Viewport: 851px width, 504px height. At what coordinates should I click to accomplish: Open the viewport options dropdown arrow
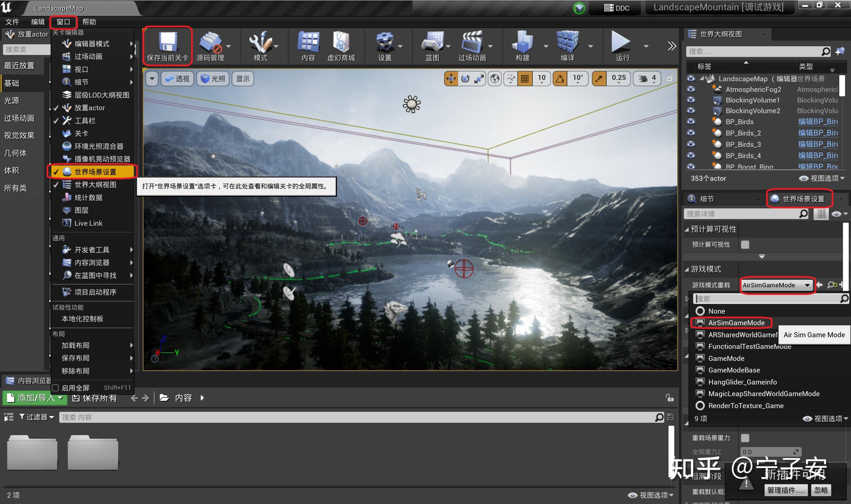click(152, 79)
